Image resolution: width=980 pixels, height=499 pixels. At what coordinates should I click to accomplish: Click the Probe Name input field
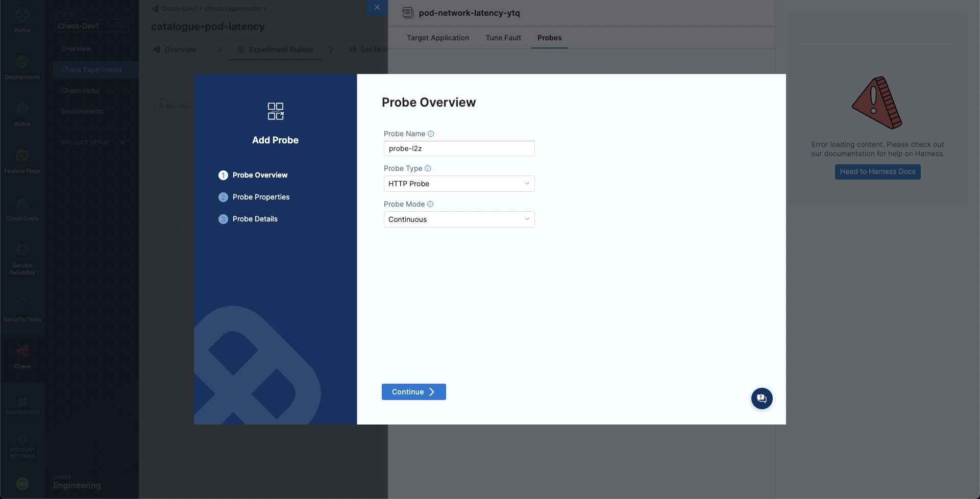click(459, 148)
